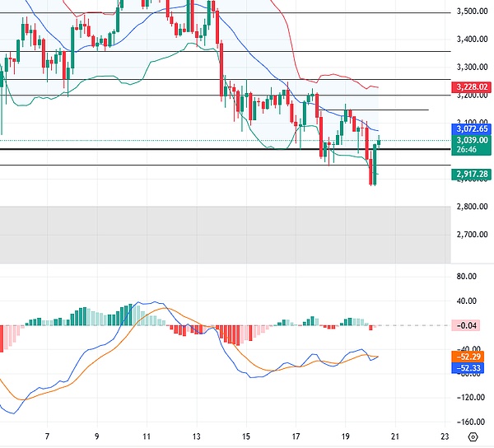494x448 pixels.
Task: Click the pink -0.04 histogram value label
Action: pyautogui.click(x=470, y=325)
